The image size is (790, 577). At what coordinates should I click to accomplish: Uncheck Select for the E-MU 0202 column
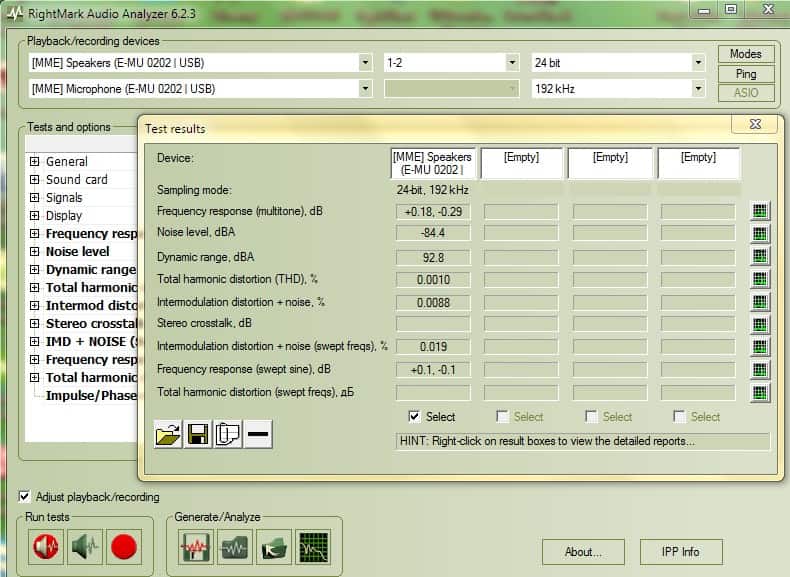[414, 416]
